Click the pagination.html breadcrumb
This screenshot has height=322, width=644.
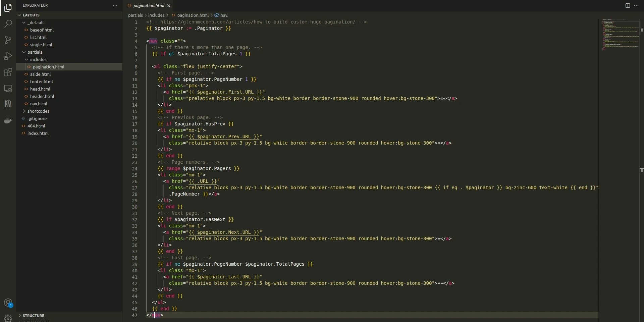pos(190,15)
